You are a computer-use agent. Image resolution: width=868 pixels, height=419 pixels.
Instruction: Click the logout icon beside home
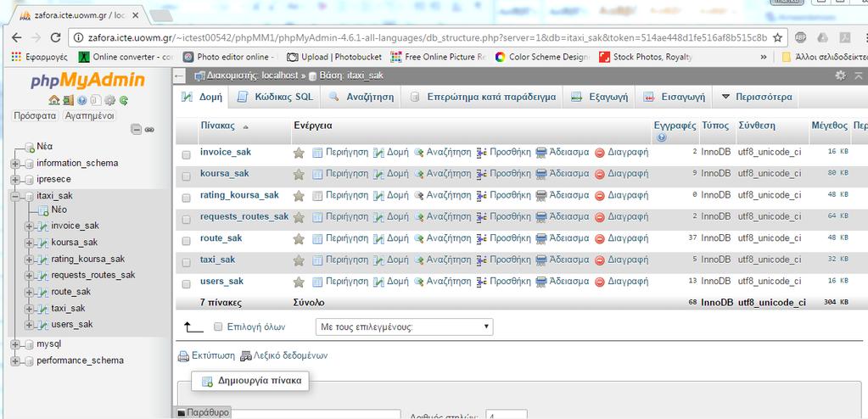(x=68, y=101)
